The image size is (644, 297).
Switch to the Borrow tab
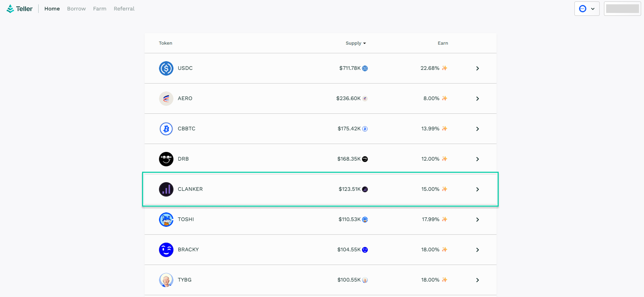point(76,9)
